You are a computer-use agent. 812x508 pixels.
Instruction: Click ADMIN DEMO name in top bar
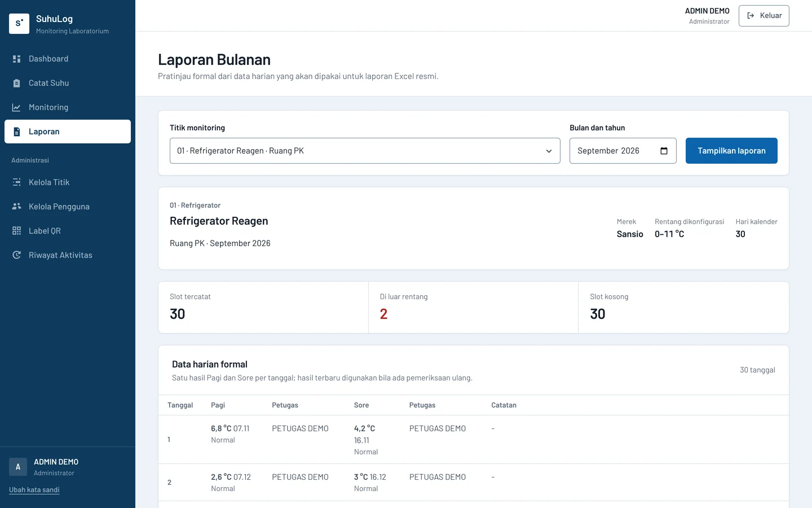click(707, 11)
